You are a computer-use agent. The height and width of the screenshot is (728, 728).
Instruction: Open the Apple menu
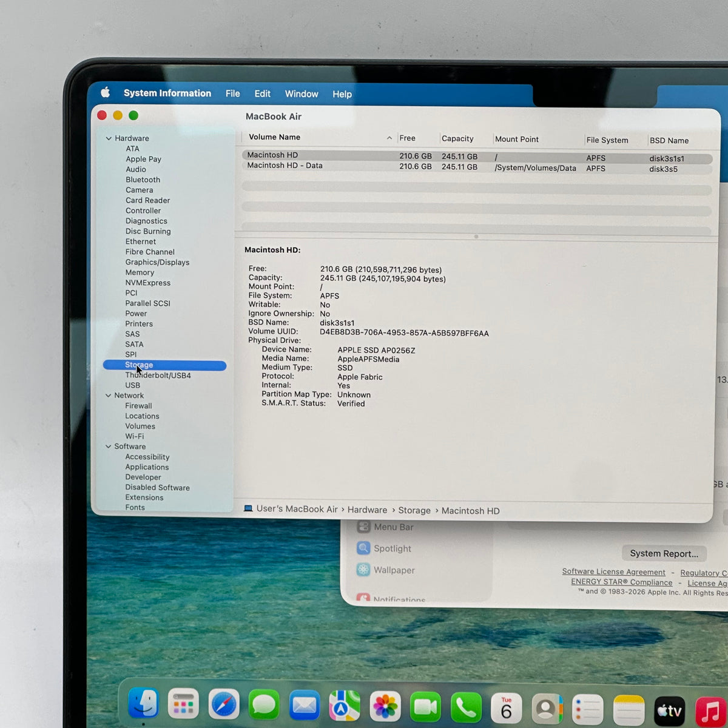[105, 92]
